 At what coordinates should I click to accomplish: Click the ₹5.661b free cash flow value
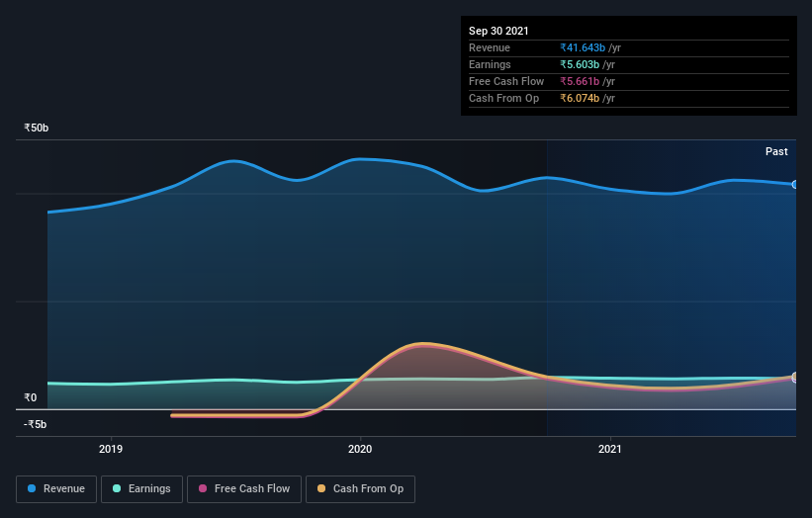coord(580,81)
